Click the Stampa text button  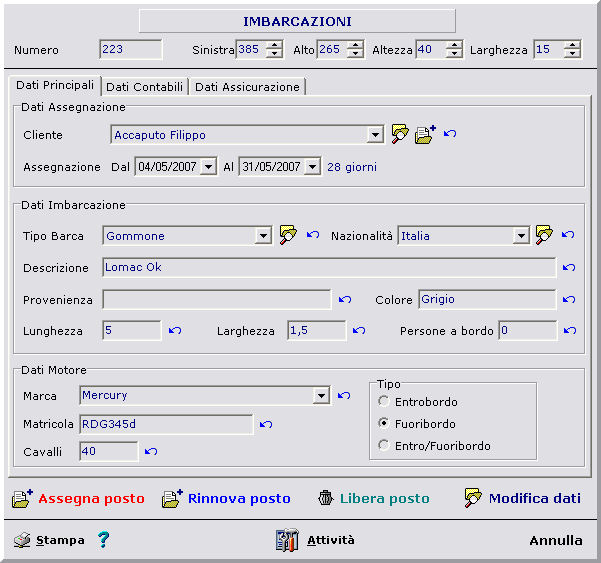pos(60,540)
